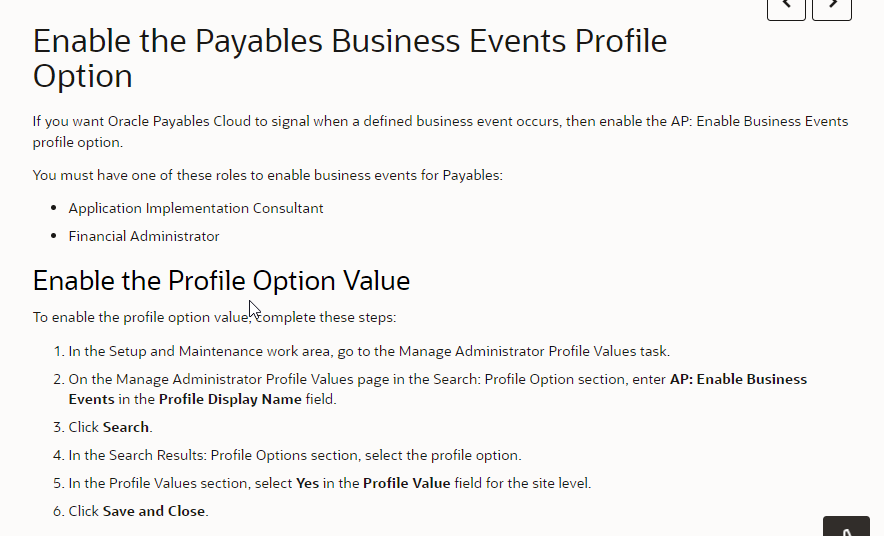Click step 4 about Search Results section
The width and height of the screenshot is (884, 536).
[294, 455]
